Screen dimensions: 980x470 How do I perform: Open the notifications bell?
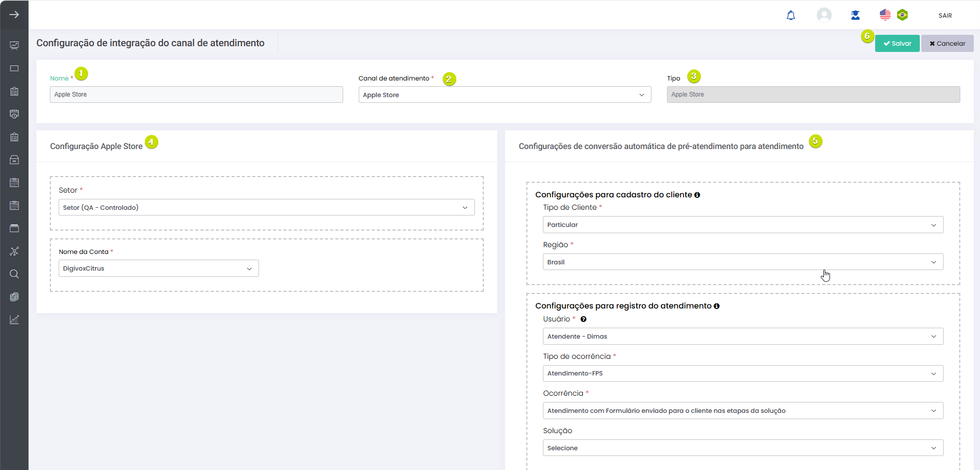(x=791, y=16)
